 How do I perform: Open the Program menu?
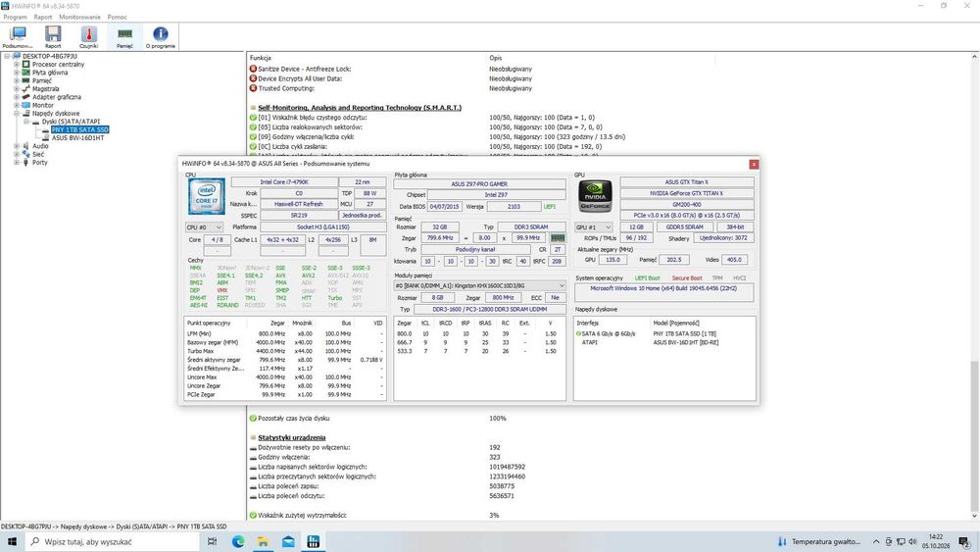[x=15, y=17]
